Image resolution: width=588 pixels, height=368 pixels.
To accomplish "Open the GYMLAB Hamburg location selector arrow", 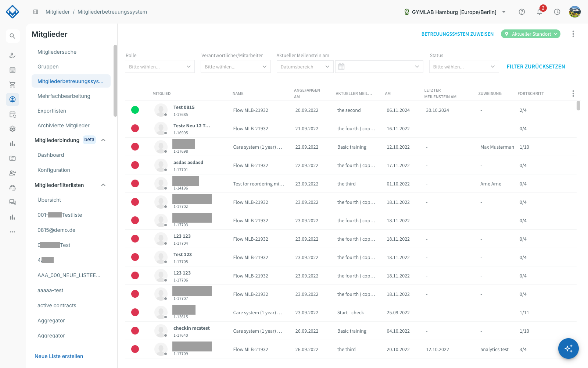I will click(504, 12).
